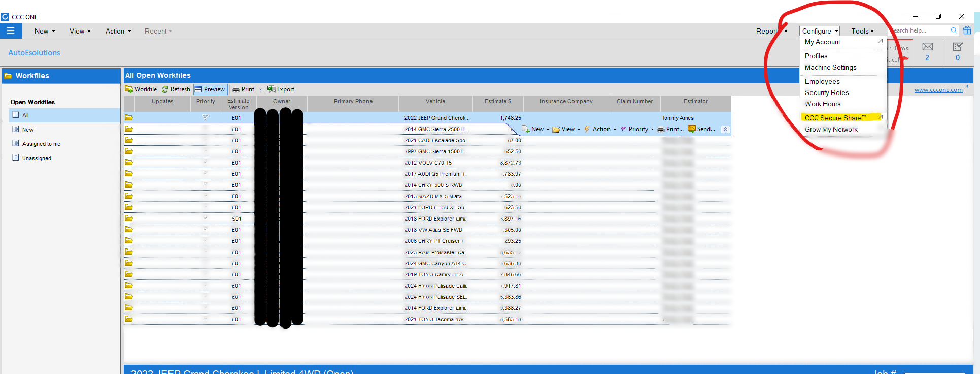Select My Account in Configure menu

[x=822, y=42]
